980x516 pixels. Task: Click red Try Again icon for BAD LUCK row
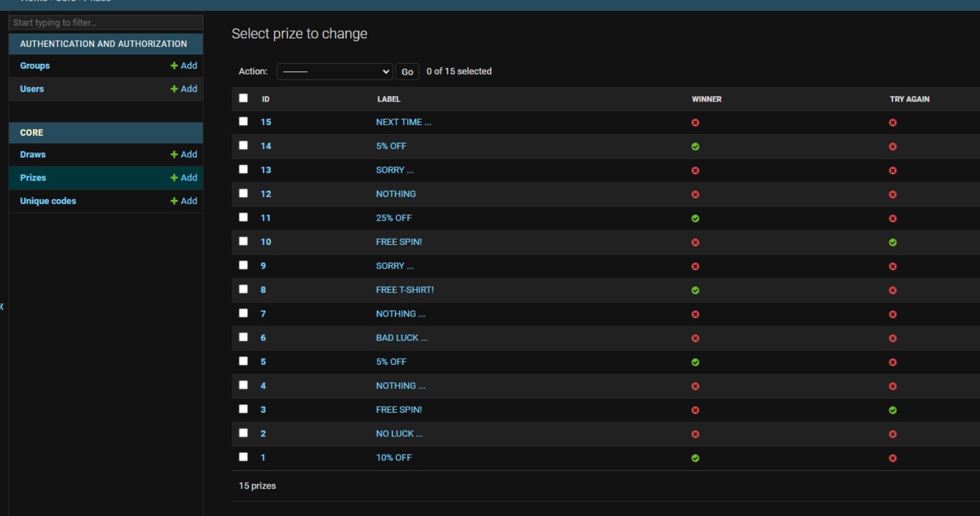pos(892,339)
